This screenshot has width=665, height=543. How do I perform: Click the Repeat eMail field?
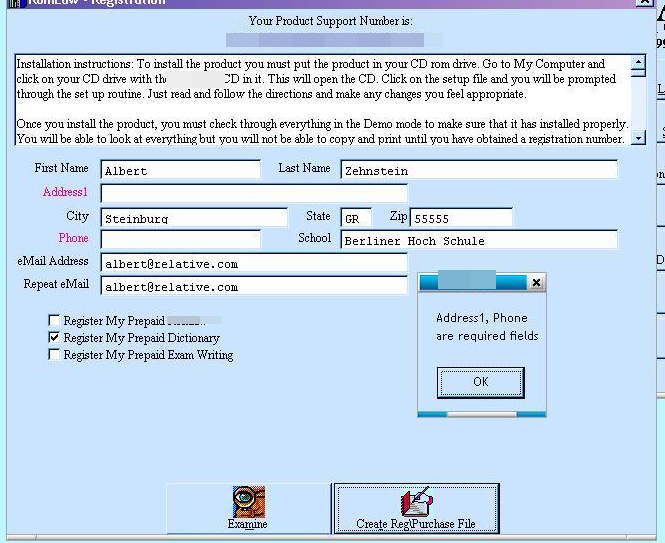click(254, 286)
